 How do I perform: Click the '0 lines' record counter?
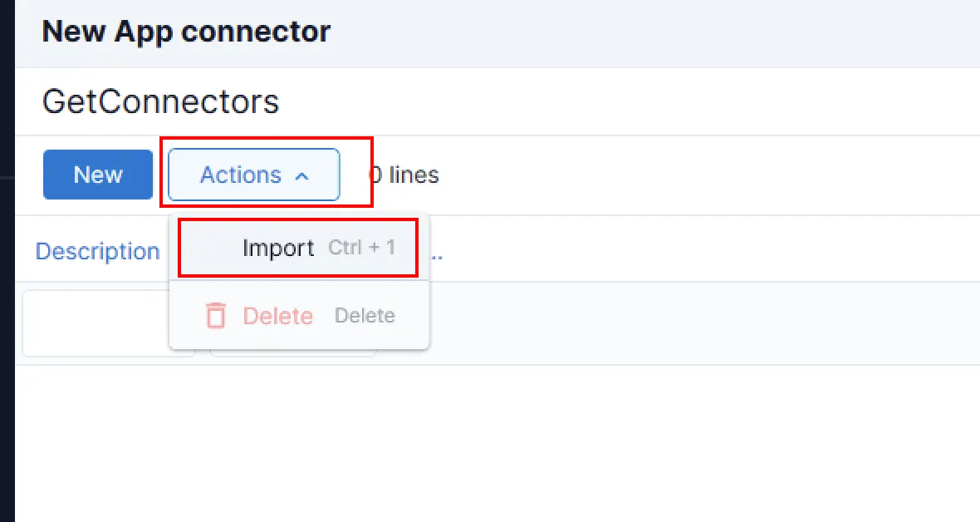click(404, 175)
